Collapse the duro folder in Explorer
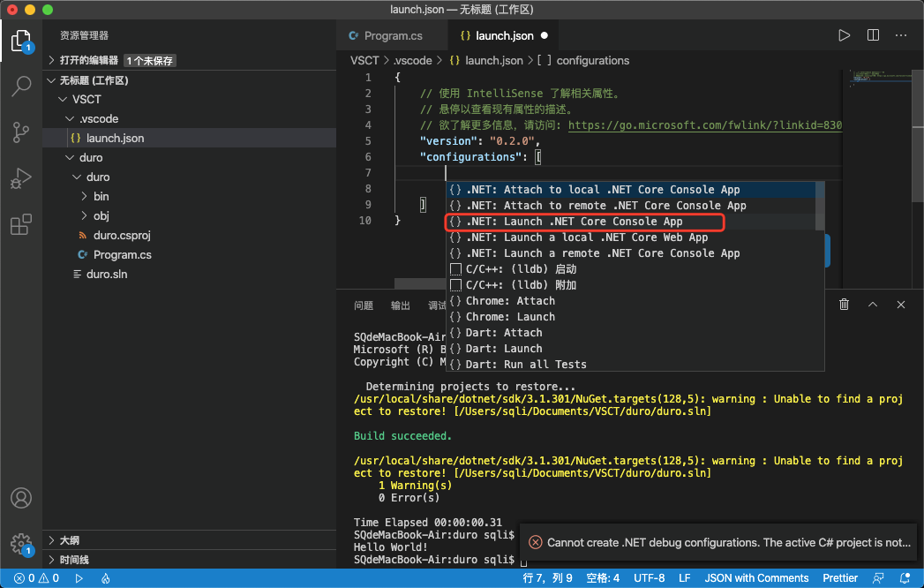The width and height of the screenshot is (924, 588). (x=93, y=157)
